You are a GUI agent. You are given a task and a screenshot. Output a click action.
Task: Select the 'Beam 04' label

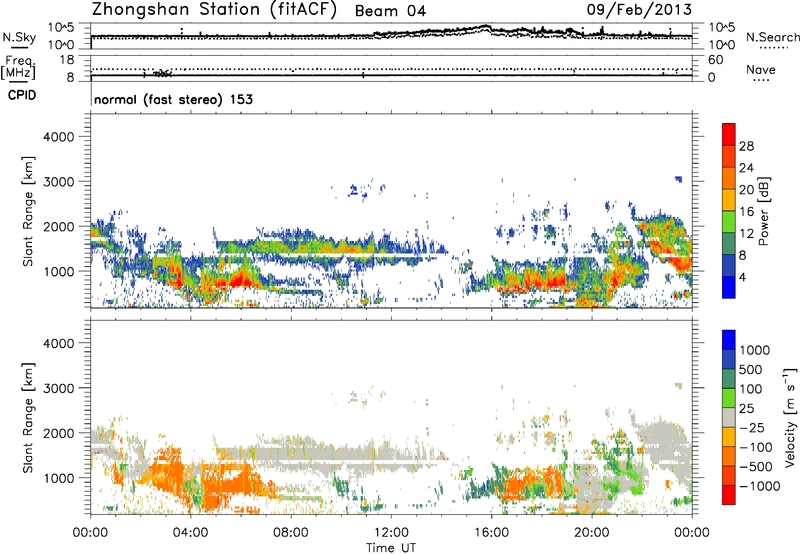(390, 11)
